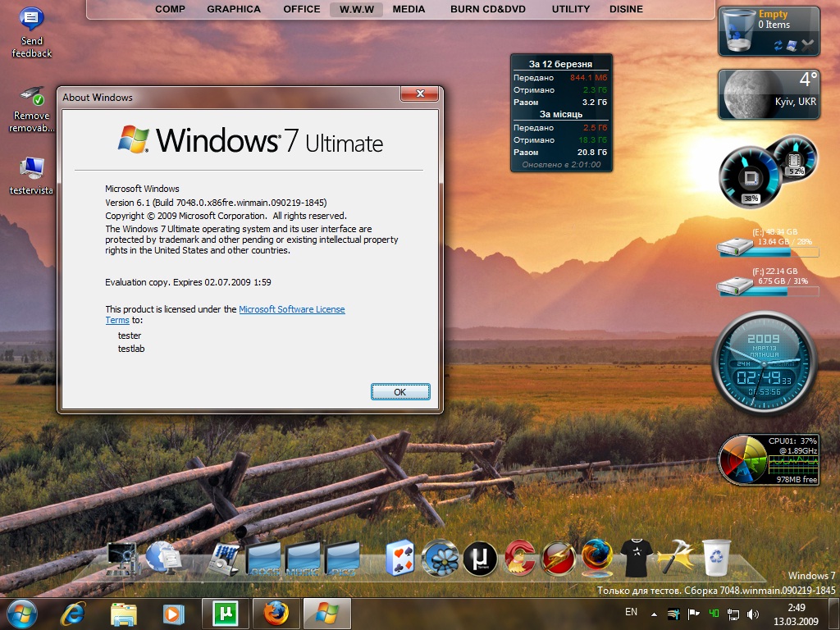Open the PICS folder stack in the dock

pos(343,559)
